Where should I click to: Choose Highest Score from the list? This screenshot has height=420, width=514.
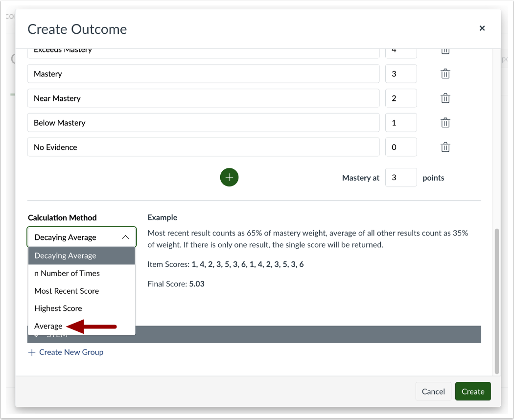pyautogui.click(x=58, y=308)
